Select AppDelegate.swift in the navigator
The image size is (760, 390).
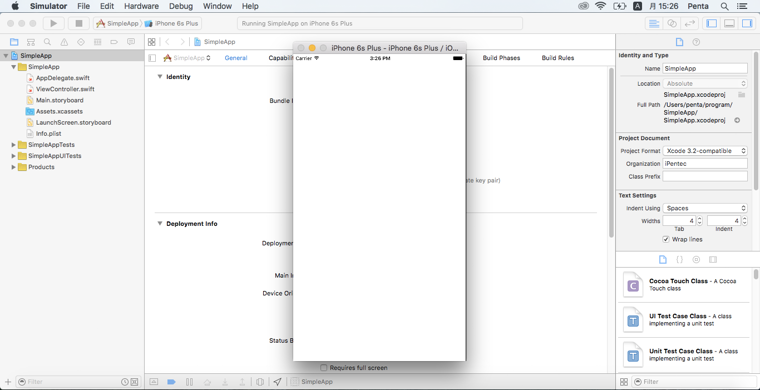click(63, 78)
